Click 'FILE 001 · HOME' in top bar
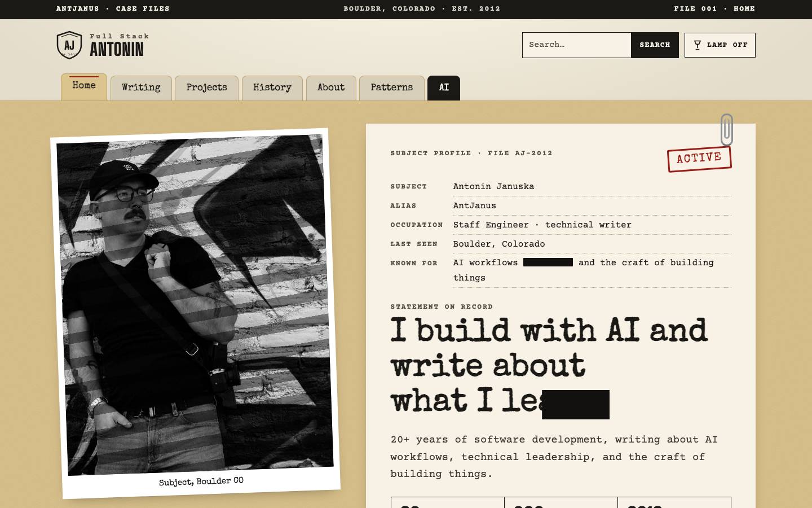 pos(714,8)
